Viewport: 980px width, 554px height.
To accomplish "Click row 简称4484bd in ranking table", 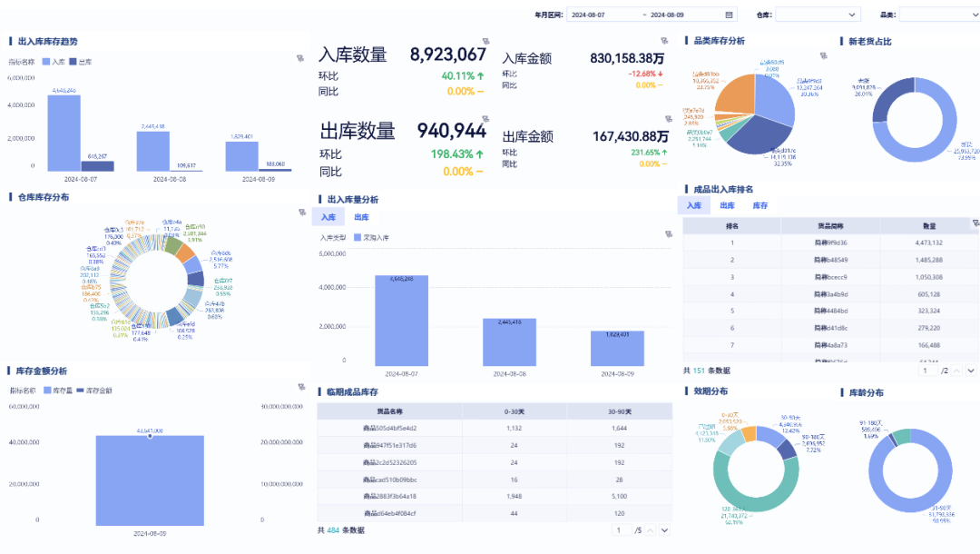I will [830, 311].
